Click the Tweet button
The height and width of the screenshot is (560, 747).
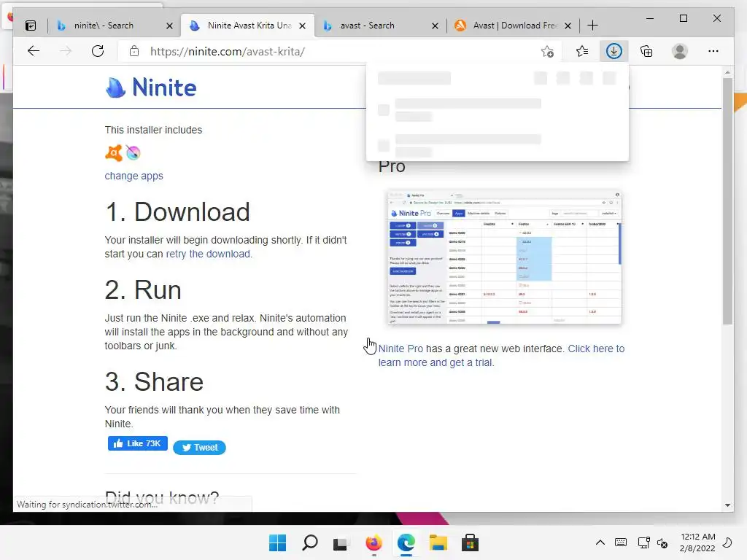[199, 447]
